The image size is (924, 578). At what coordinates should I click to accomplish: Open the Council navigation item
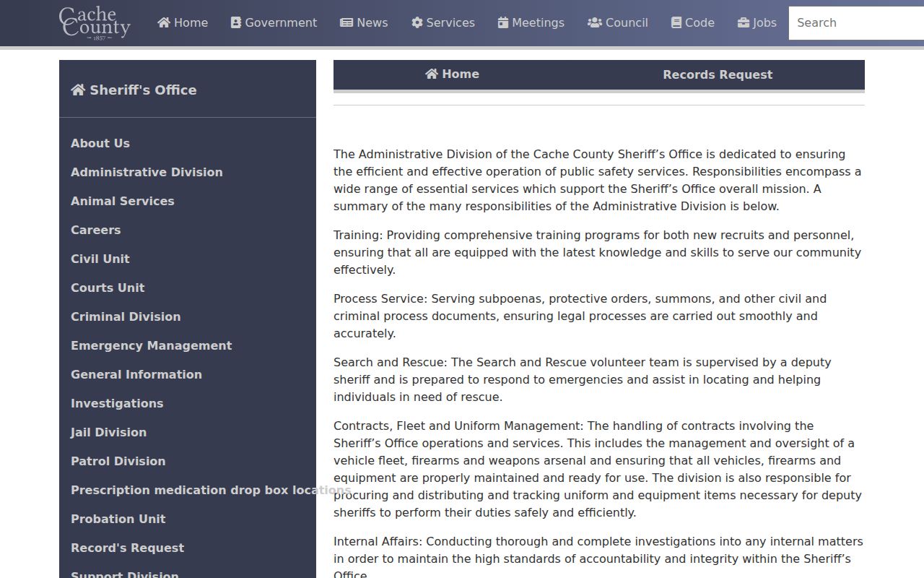point(618,22)
